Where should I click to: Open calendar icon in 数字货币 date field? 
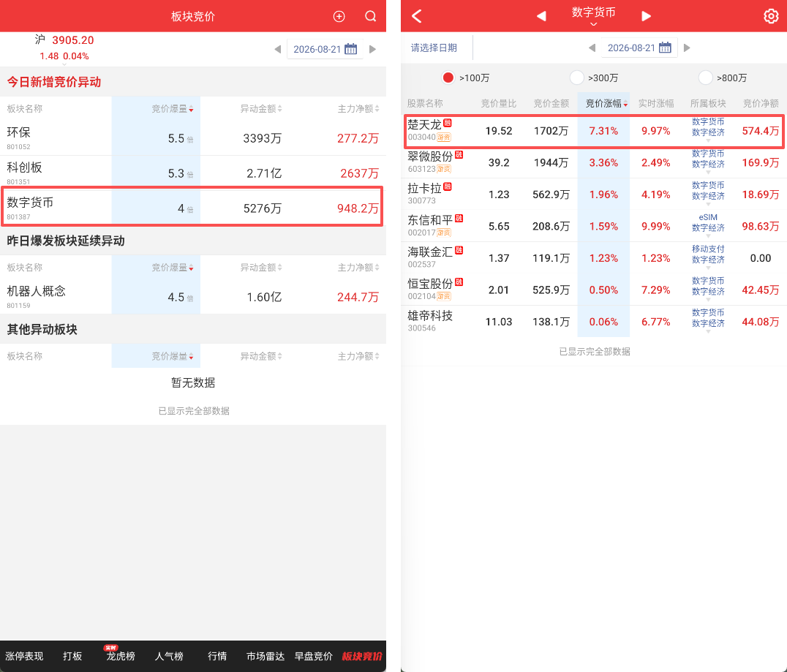click(665, 48)
